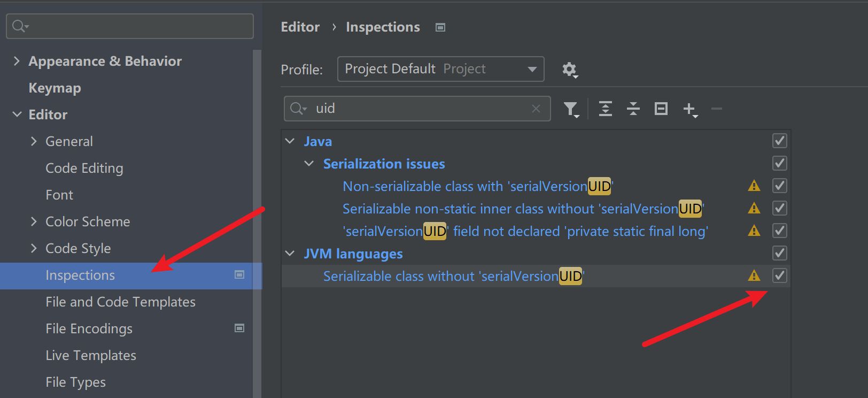Screen dimensions: 868x398
Task: Collapse all inspection groups
Action: pos(633,109)
